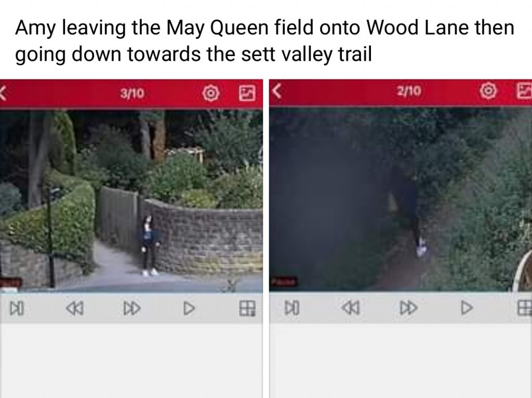532x398 pixels.
Task: Go back using left panel chevron
Action: [x=3, y=93]
